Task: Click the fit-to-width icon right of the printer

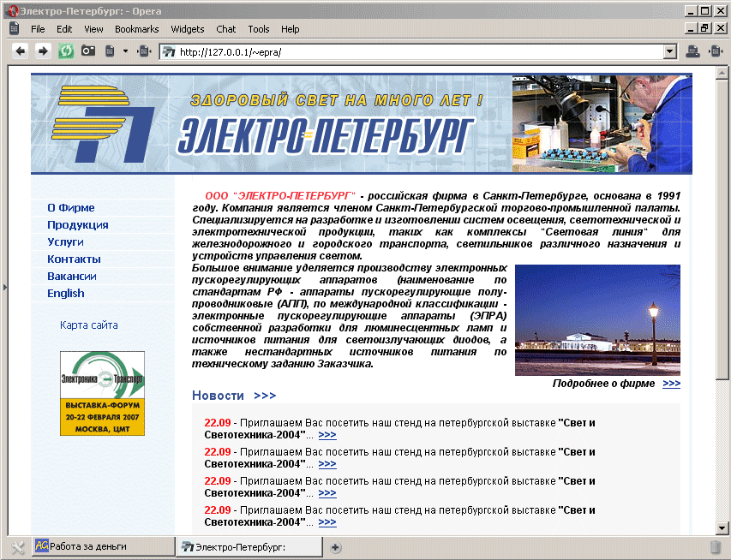Action: click(x=716, y=51)
